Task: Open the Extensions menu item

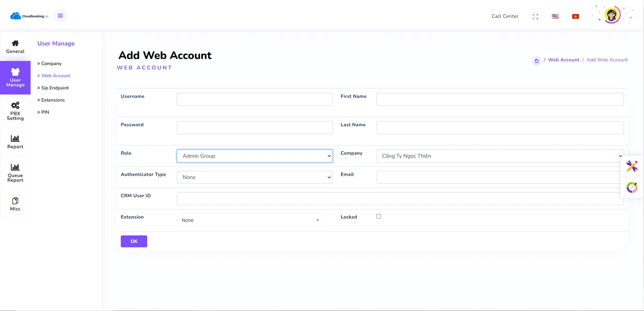Action: pyautogui.click(x=53, y=100)
